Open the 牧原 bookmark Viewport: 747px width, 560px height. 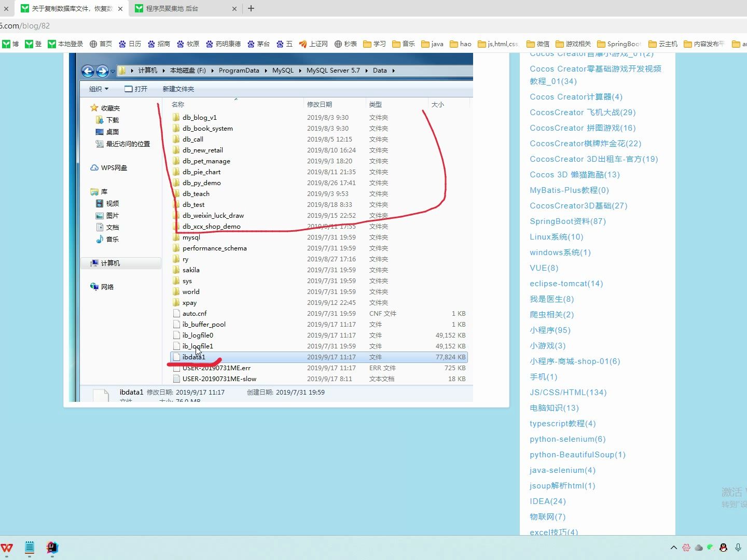click(188, 44)
